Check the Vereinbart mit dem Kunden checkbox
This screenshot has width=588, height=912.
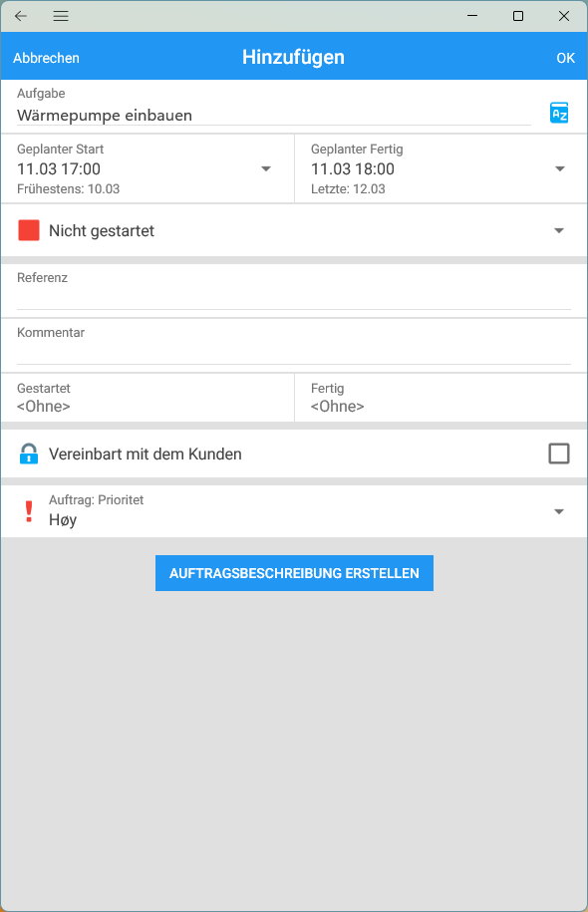click(x=559, y=454)
